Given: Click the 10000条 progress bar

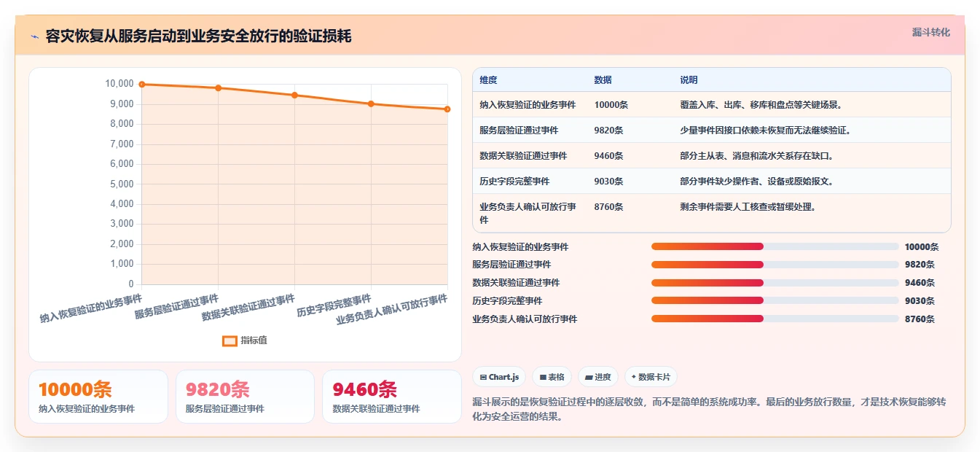Looking at the screenshot, I should 775,246.
